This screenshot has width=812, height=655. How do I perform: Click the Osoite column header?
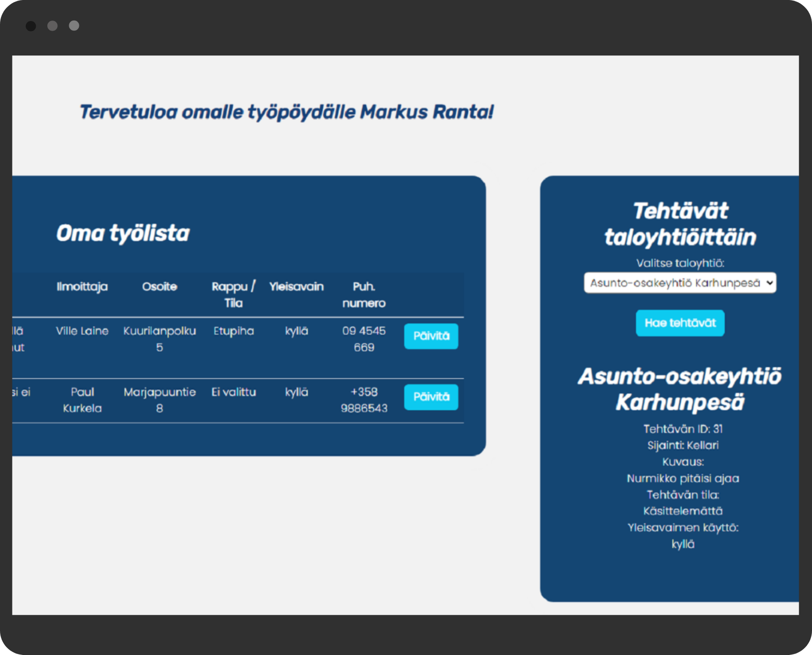point(160,287)
